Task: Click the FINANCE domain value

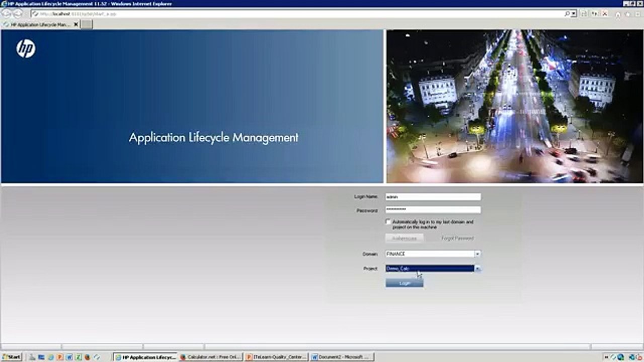Action: (x=430, y=254)
